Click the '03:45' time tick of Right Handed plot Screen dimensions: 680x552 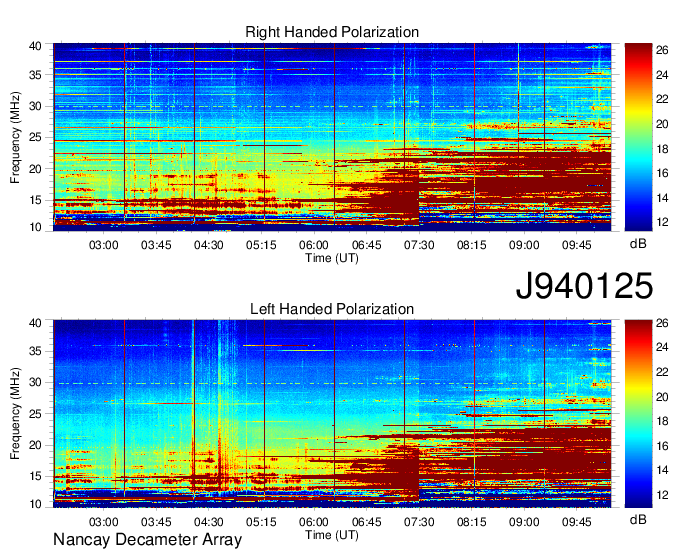[x=156, y=245]
